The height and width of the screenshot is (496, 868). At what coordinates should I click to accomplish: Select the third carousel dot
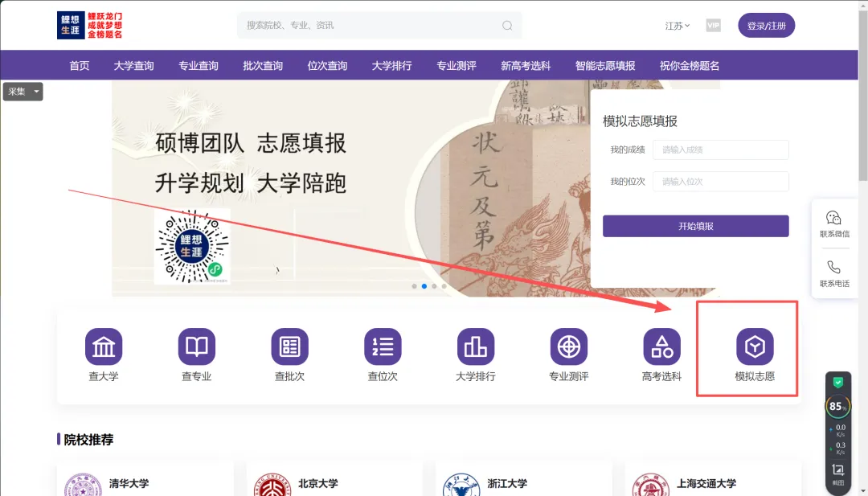(434, 286)
